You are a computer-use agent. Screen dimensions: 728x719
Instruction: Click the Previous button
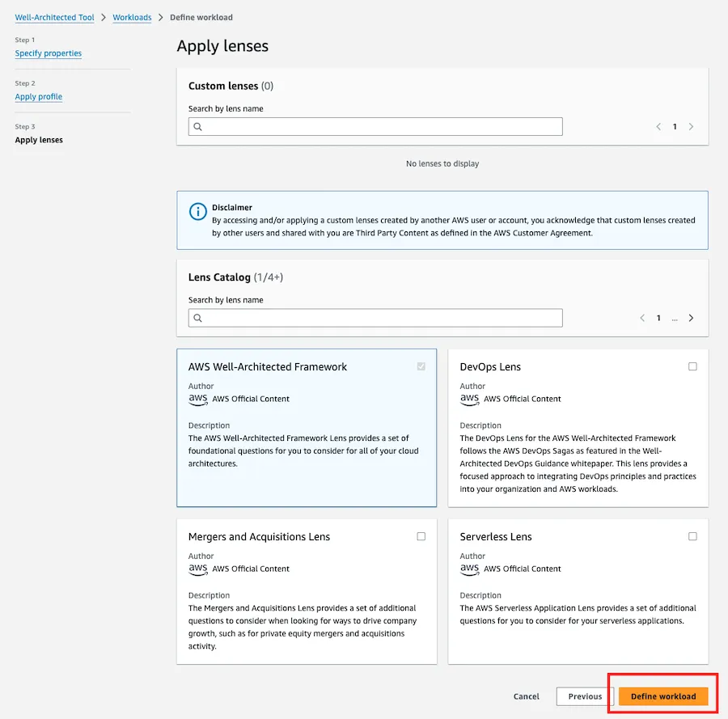click(585, 696)
